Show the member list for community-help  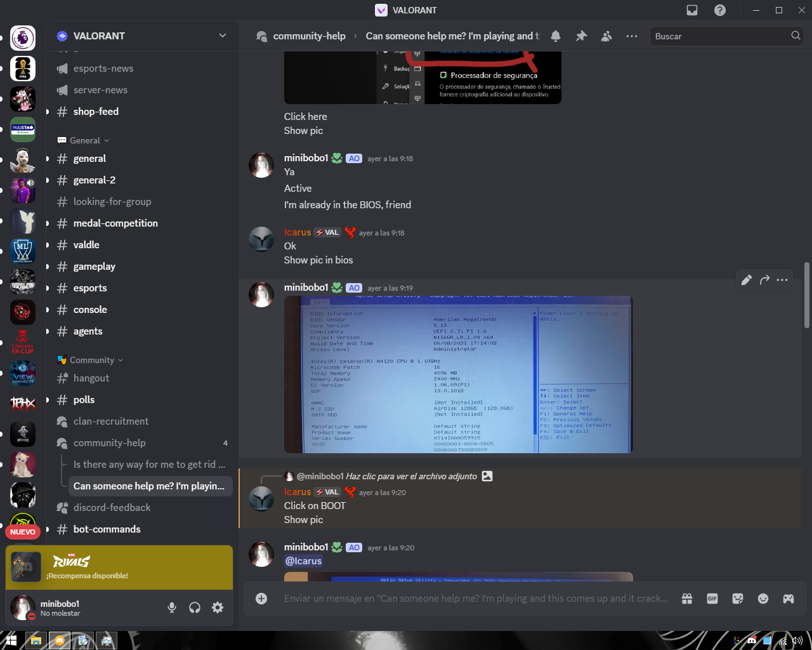606,36
